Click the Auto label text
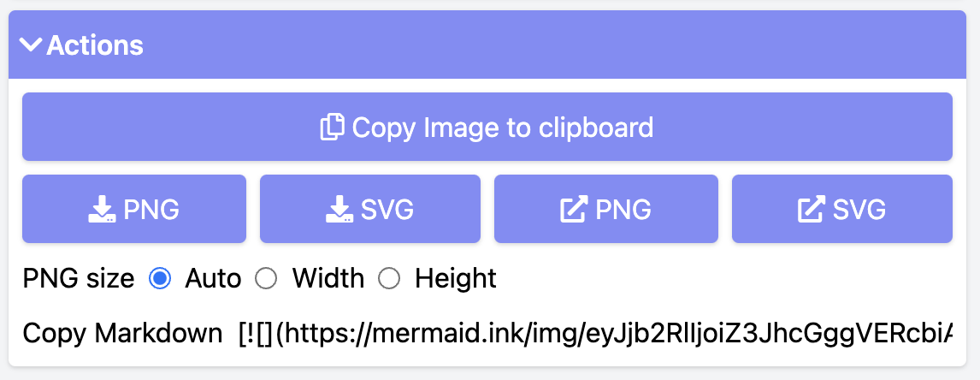980x380 pixels. [213, 278]
